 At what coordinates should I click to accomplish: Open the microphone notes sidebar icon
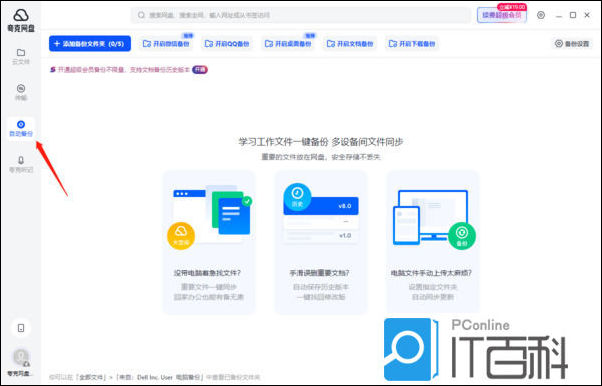[x=21, y=164]
